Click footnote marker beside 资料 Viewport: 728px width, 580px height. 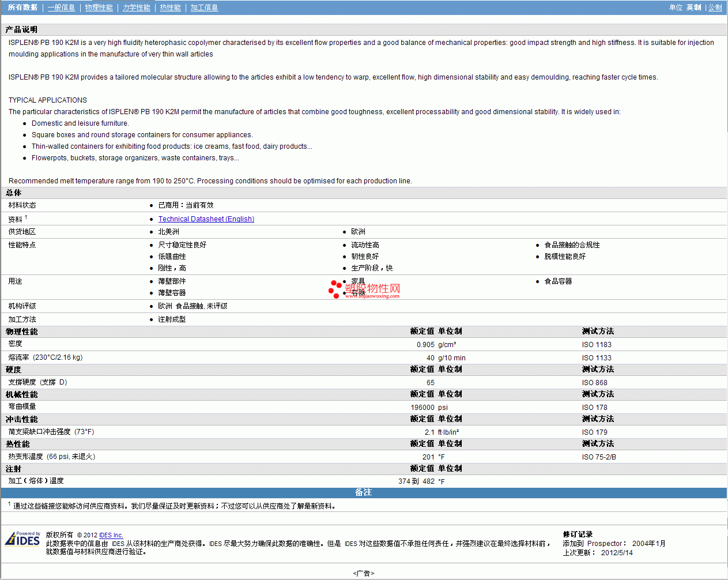(26, 217)
